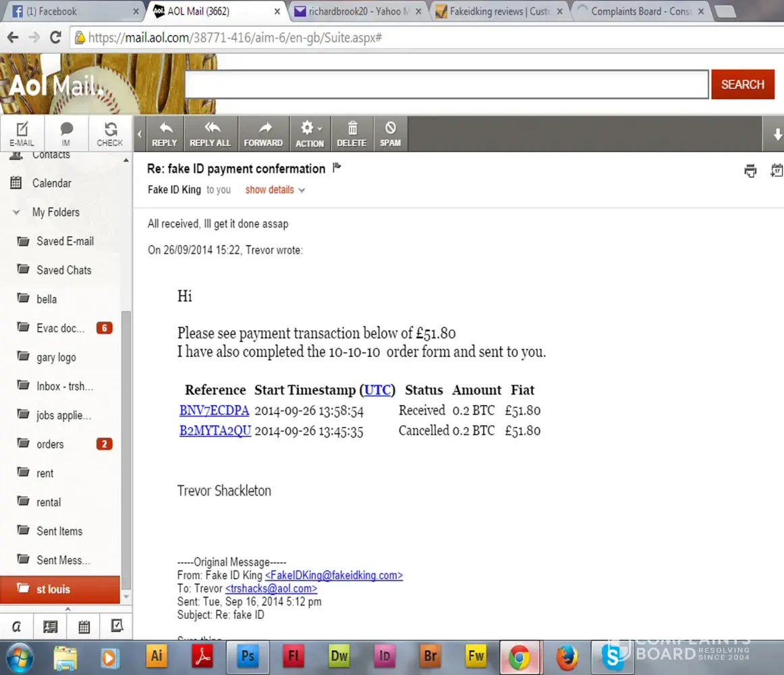Viewport: 784px width, 675px height.
Task: Compose a new E-MAIL
Action: (22, 134)
